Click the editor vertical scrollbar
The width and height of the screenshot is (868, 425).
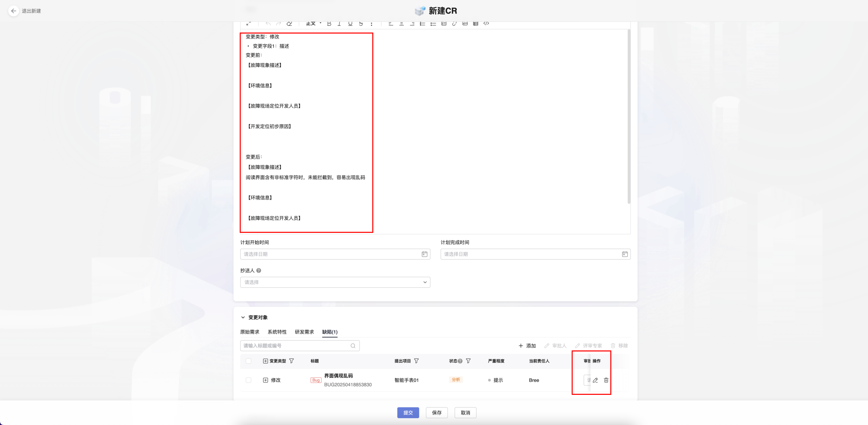click(629, 116)
